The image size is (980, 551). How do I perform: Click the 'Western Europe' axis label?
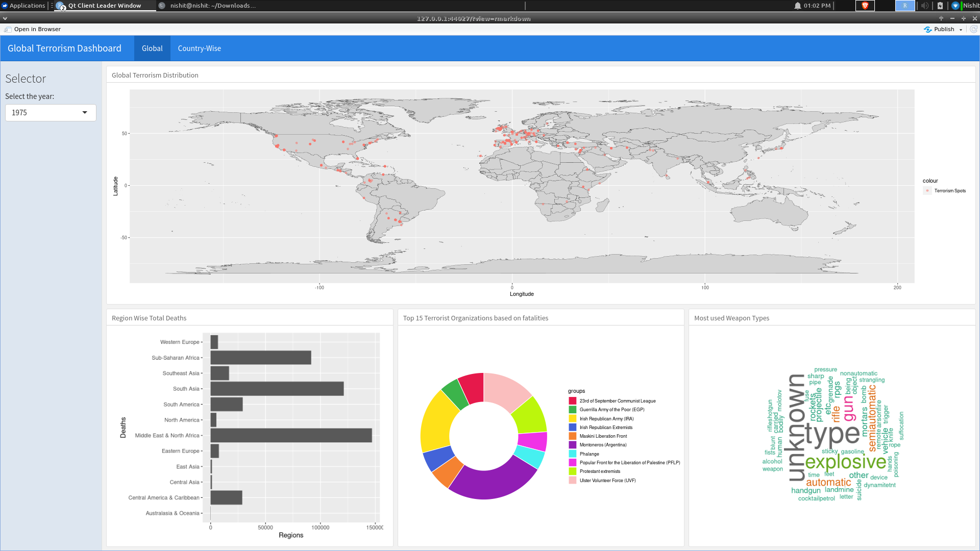coord(180,342)
